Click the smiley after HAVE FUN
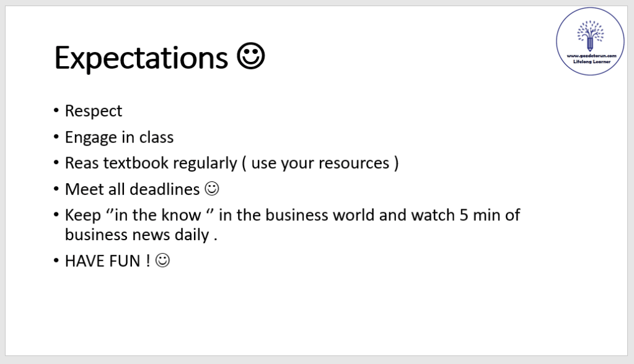 click(162, 261)
